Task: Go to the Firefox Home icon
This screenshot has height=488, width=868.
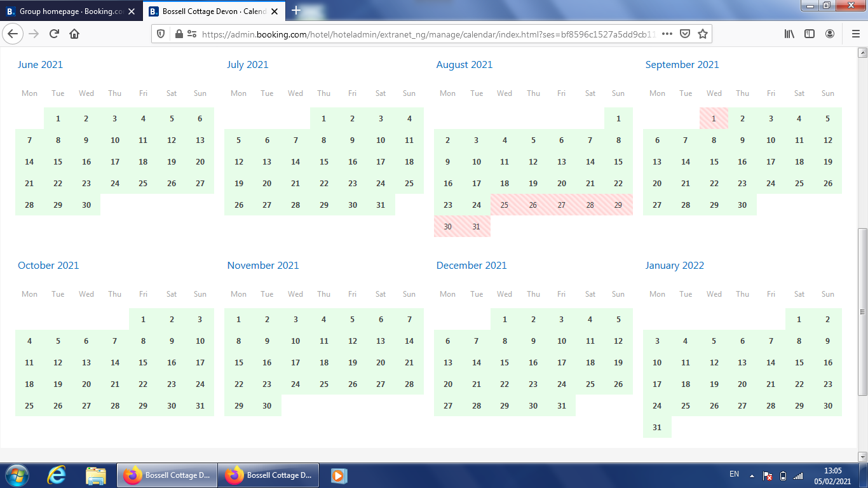Action: [x=74, y=34]
